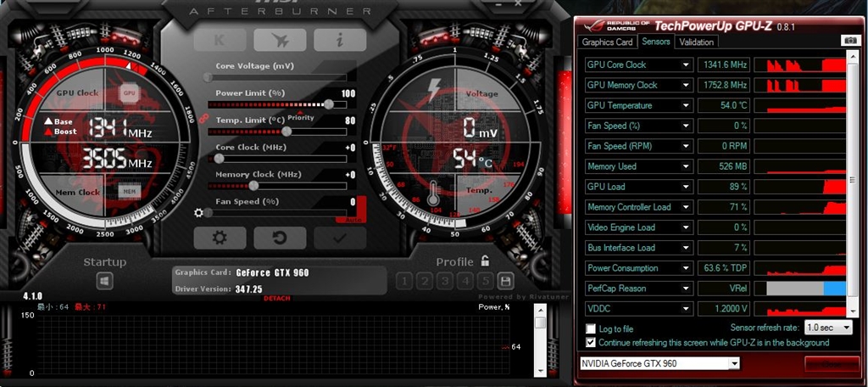This screenshot has width=868, height=387.
Task: Click the fan speed gear icon
Action: [x=198, y=212]
